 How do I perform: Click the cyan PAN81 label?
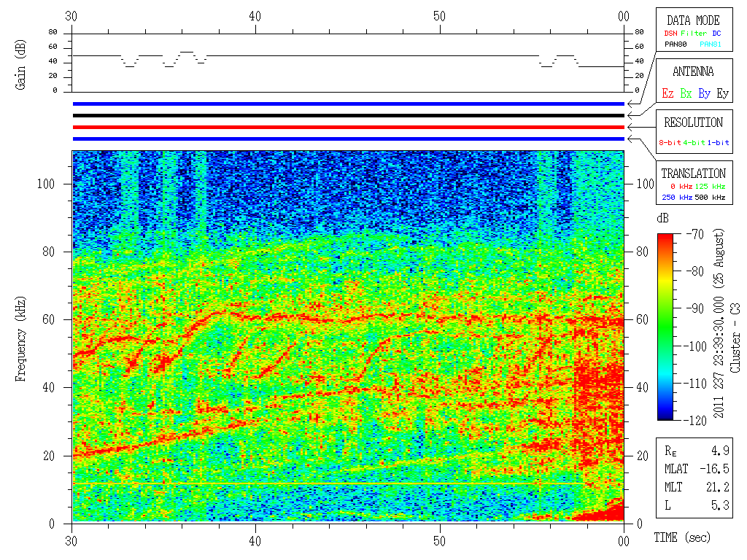click(x=711, y=44)
